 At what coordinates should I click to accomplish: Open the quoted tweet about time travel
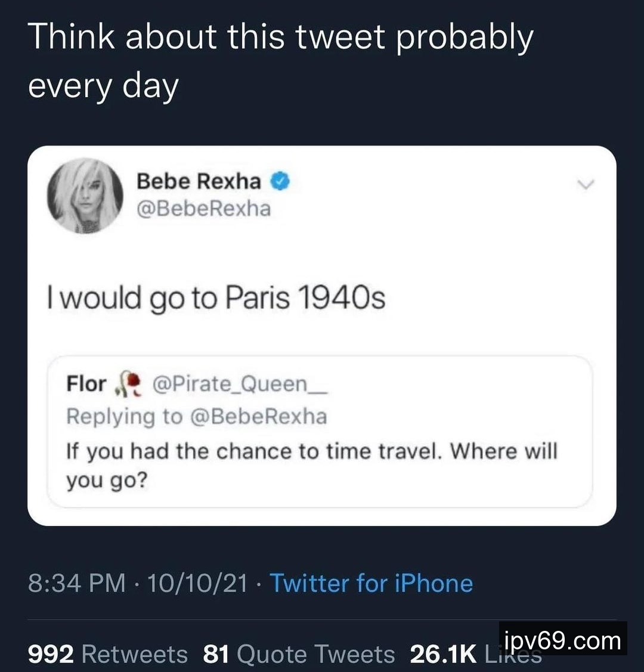click(x=320, y=451)
